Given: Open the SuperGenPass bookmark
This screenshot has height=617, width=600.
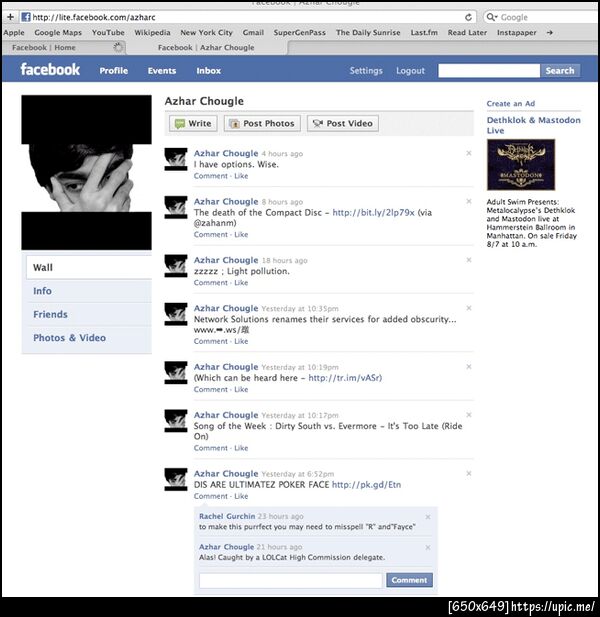Looking at the screenshot, I should click(x=299, y=33).
